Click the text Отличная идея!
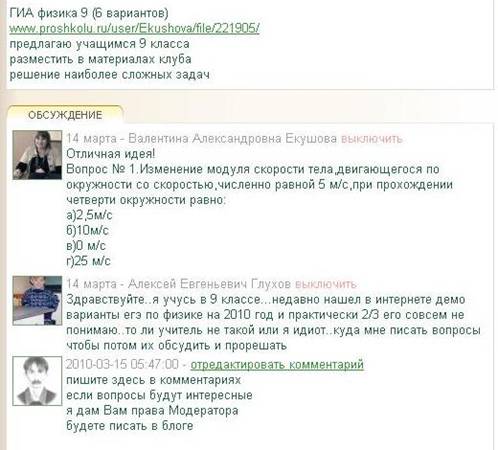This screenshot has height=450, width=498. 111,154
